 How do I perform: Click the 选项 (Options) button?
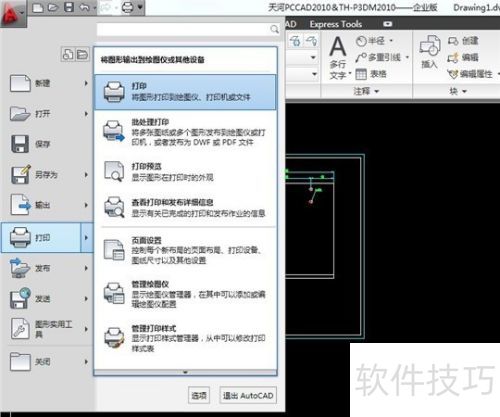pyautogui.click(x=199, y=396)
